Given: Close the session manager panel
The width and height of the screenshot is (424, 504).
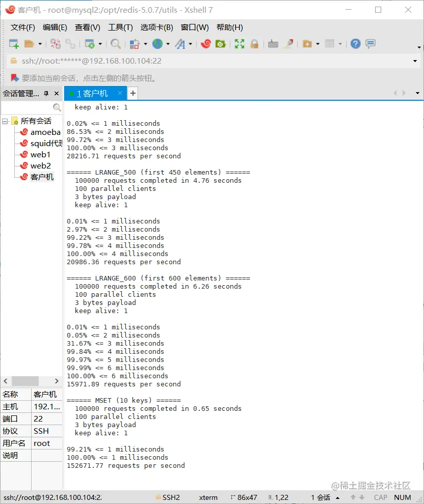Looking at the screenshot, I should pos(57,94).
